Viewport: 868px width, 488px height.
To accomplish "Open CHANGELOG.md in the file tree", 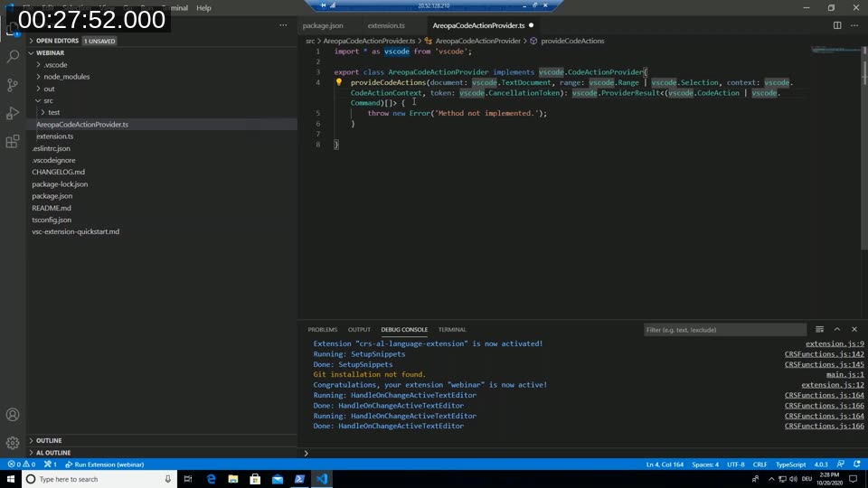I will point(58,172).
